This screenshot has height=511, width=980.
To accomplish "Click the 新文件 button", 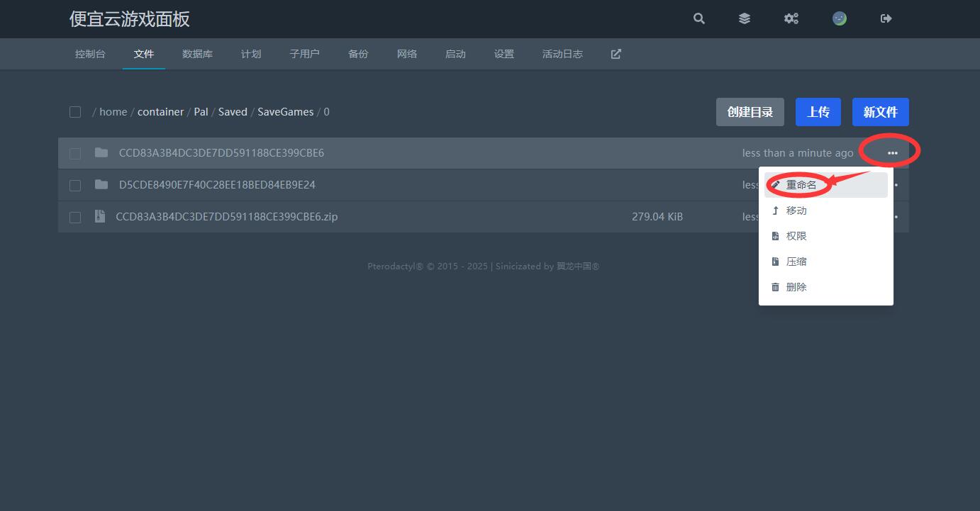I will (881, 112).
